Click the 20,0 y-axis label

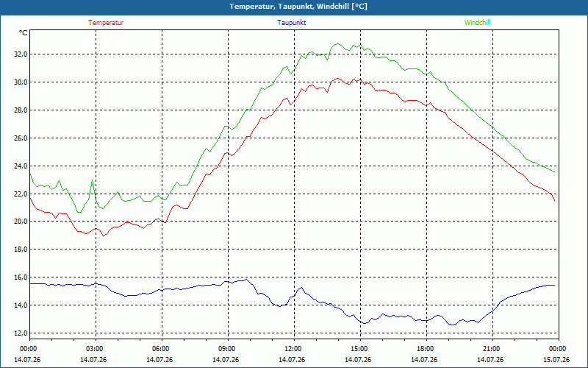pos(21,222)
